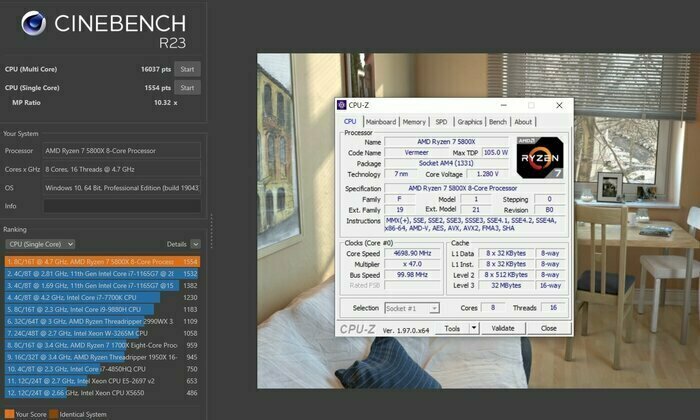Image resolution: width=700 pixels, height=420 pixels.
Task: Click the Validate button
Action: (503, 328)
